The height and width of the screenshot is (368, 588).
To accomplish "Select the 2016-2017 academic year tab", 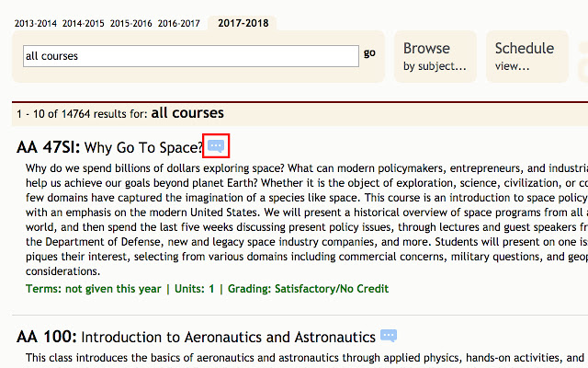I will click(179, 23).
